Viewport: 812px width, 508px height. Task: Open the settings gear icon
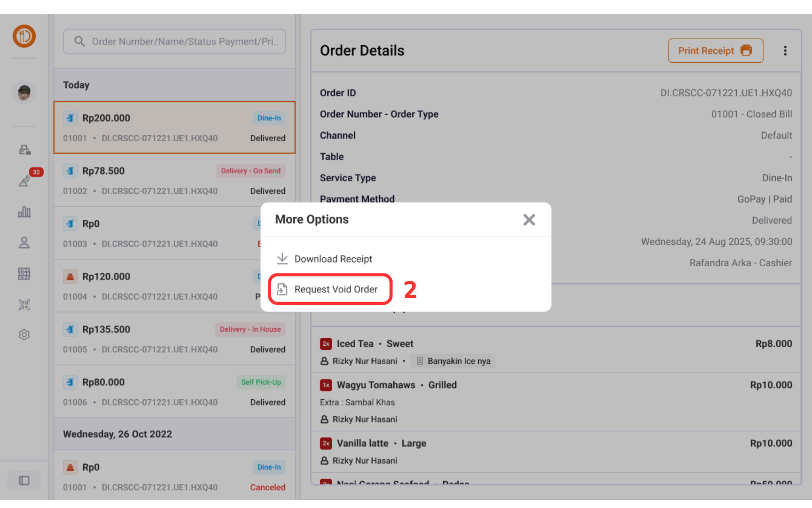24,335
